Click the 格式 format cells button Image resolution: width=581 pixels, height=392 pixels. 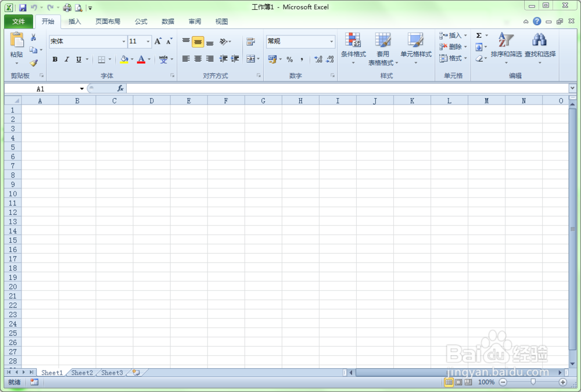(x=453, y=58)
